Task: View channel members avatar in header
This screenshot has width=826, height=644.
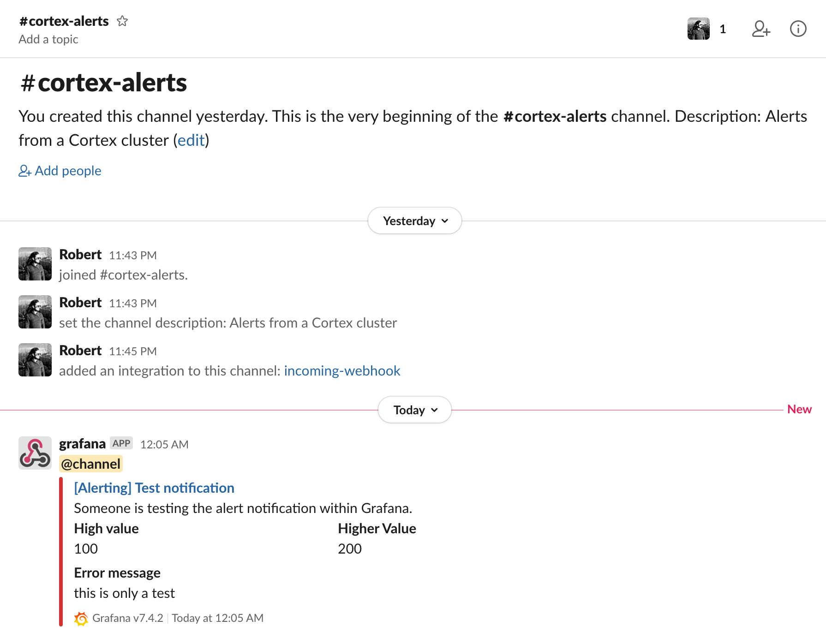Action: tap(698, 29)
